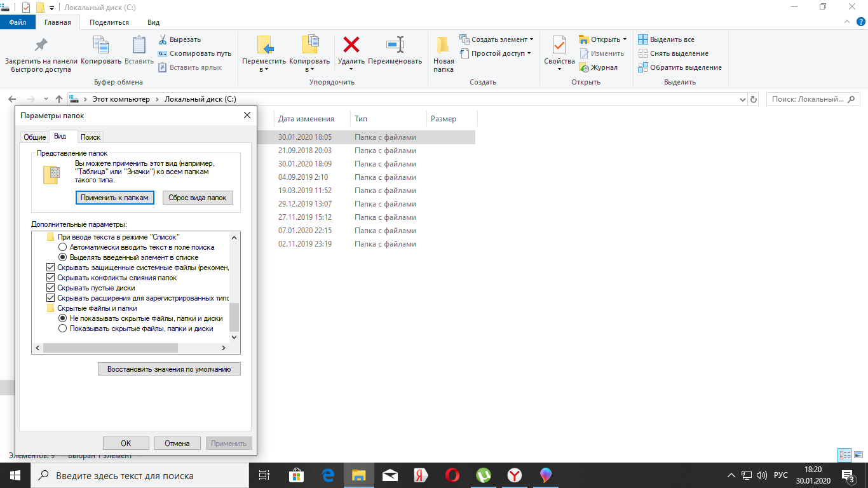Click 'Восстановить значения по умолчанию' button
The image size is (868, 488).
coord(169,369)
